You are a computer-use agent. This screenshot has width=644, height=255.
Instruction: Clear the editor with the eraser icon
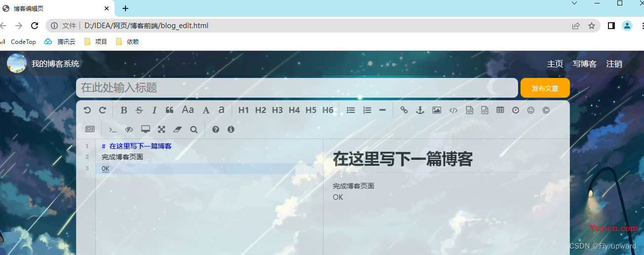coord(178,129)
